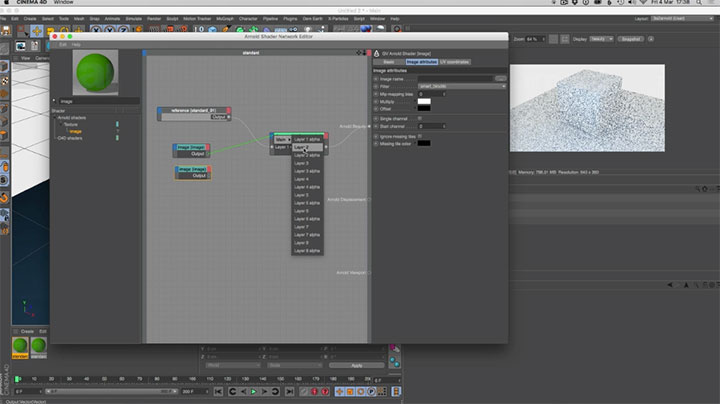This screenshot has width=720, height=404.
Task: Toggle the X axis lock icon
Action: [x=96, y=30]
